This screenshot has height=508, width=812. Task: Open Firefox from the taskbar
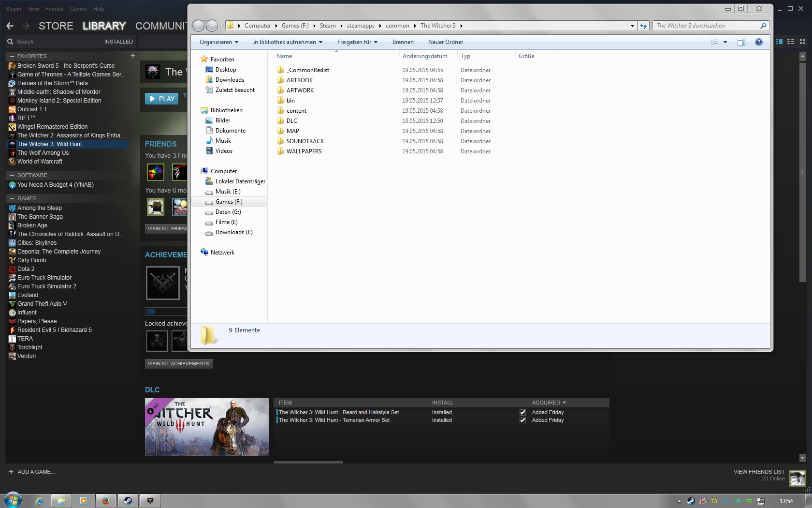click(105, 501)
